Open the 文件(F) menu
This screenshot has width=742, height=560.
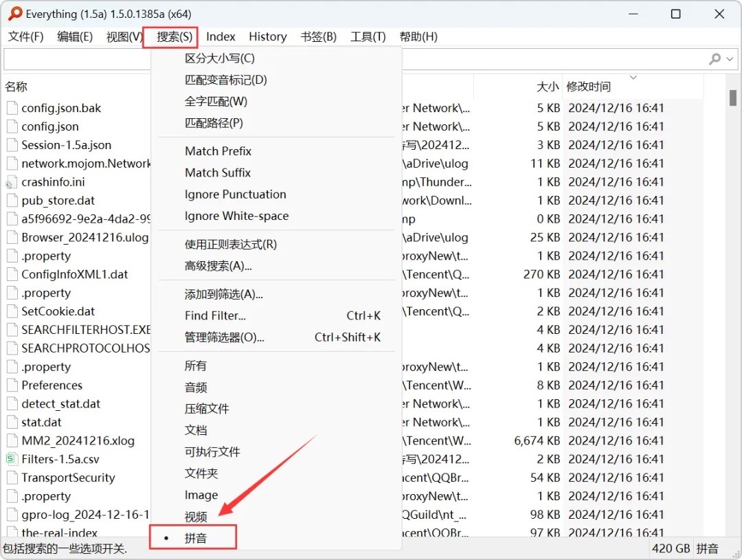pyautogui.click(x=25, y=36)
